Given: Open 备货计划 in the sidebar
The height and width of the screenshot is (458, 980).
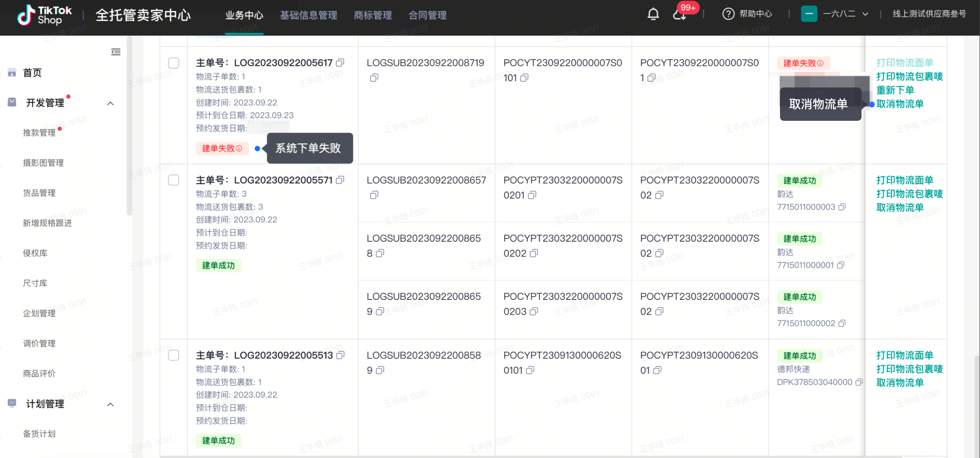Looking at the screenshot, I should coord(39,433).
